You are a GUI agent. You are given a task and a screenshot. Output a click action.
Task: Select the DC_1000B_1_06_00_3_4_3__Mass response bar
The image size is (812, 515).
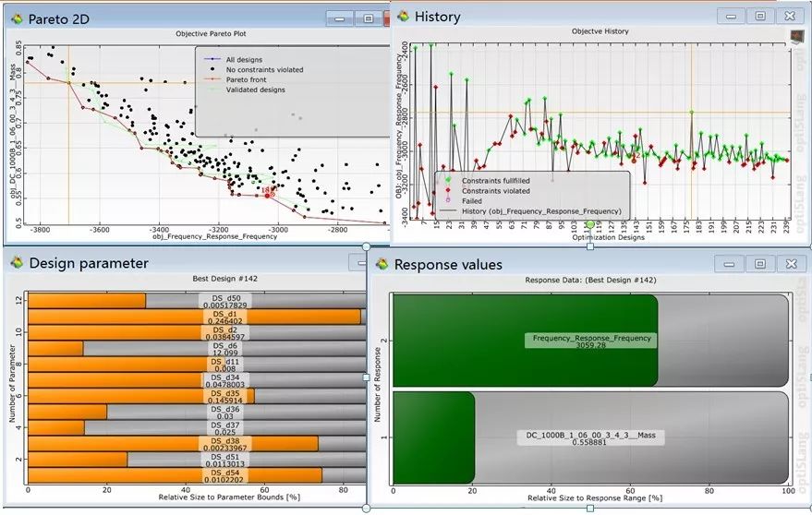(591, 437)
